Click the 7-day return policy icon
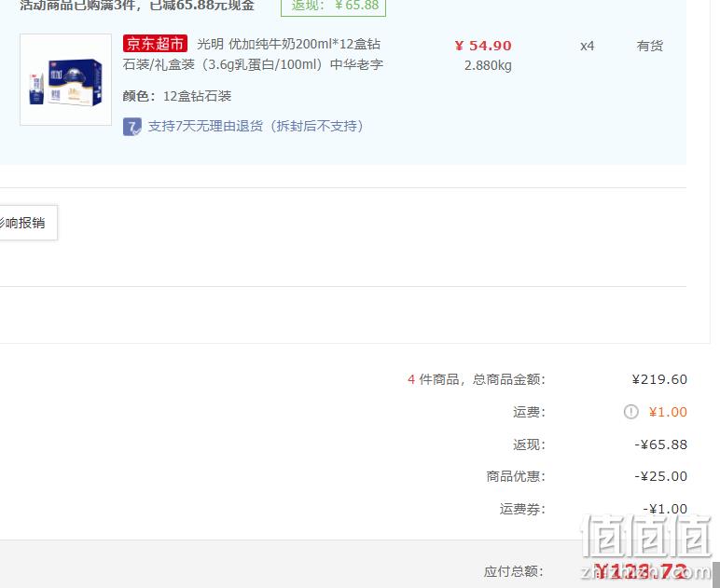The image size is (720, 588). (x=132, y=127)
